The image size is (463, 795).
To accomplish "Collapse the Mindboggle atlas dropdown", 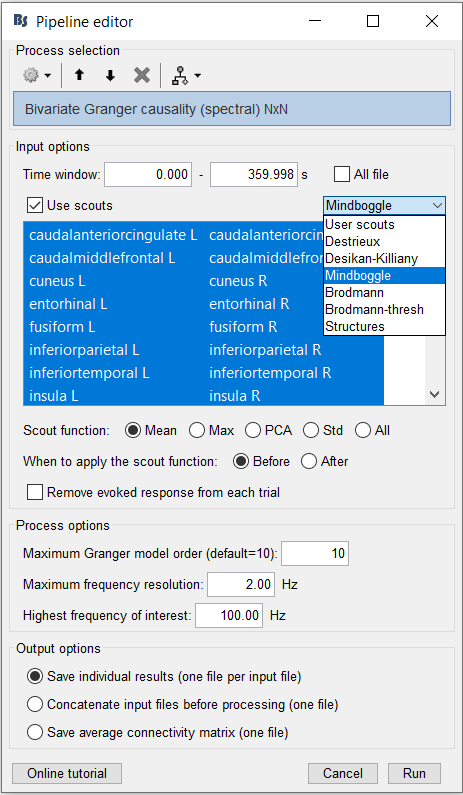I will tap(384, 205).
